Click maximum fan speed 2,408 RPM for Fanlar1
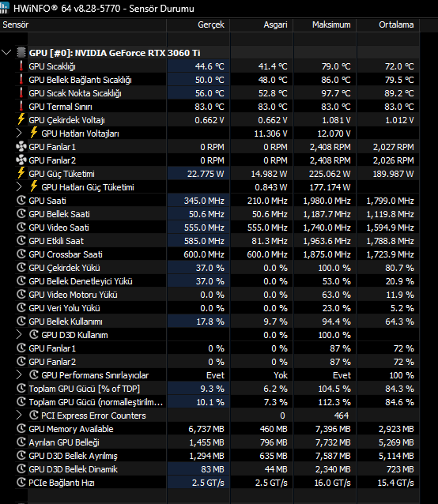438x504 pixels. coord(330,147)
